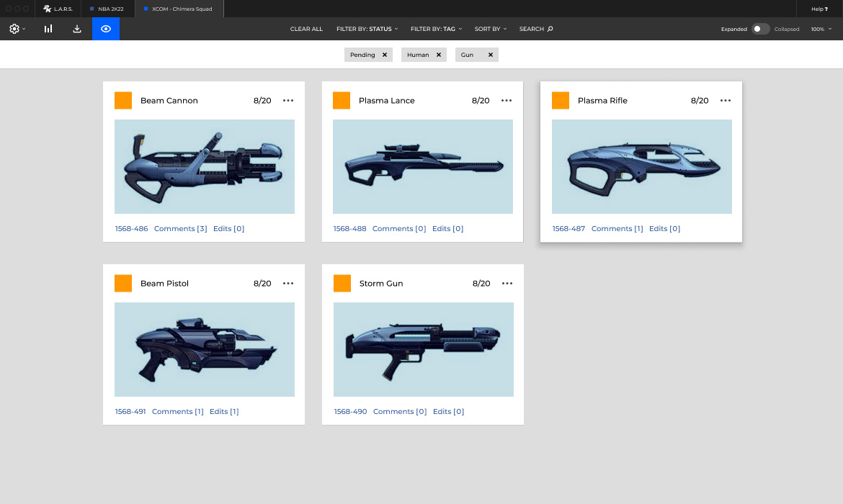Remove the Pending filter chip
This screenshot has height=504, width=843.
tap(385, 55)
